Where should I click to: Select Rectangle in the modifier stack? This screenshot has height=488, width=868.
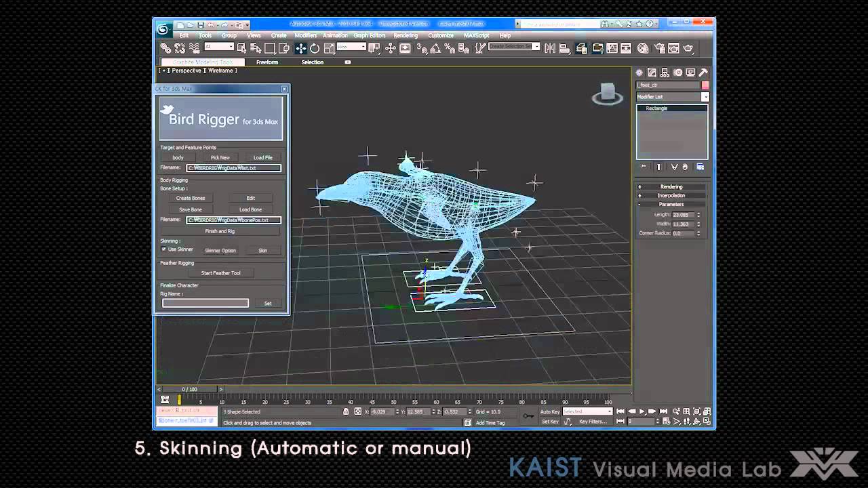pyautogui.click(x=656, y=108)
